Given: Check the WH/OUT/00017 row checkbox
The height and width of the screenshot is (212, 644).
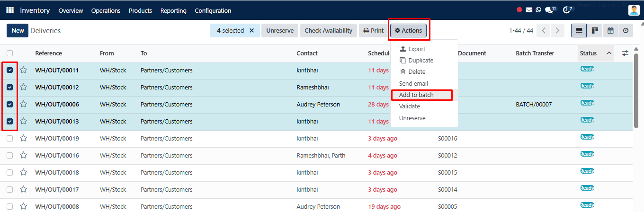Looking at the screenshot, I should point(10,189).
